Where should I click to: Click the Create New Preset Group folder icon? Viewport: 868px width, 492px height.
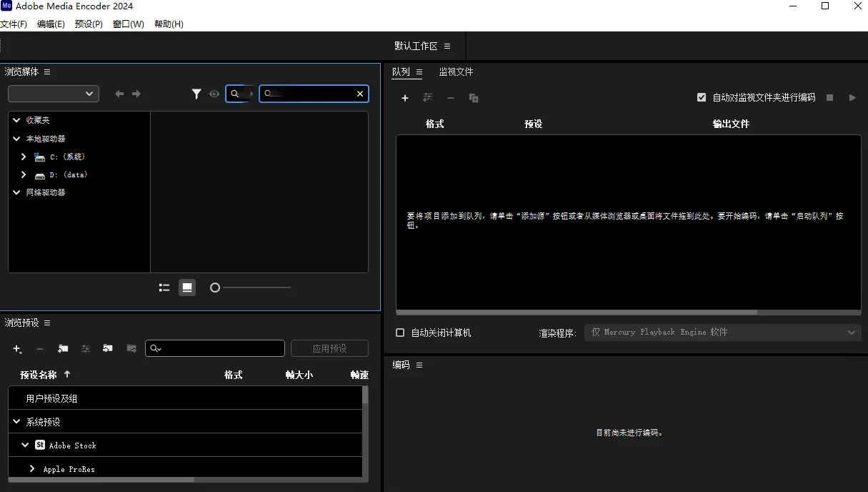click(x=63, y=348)
